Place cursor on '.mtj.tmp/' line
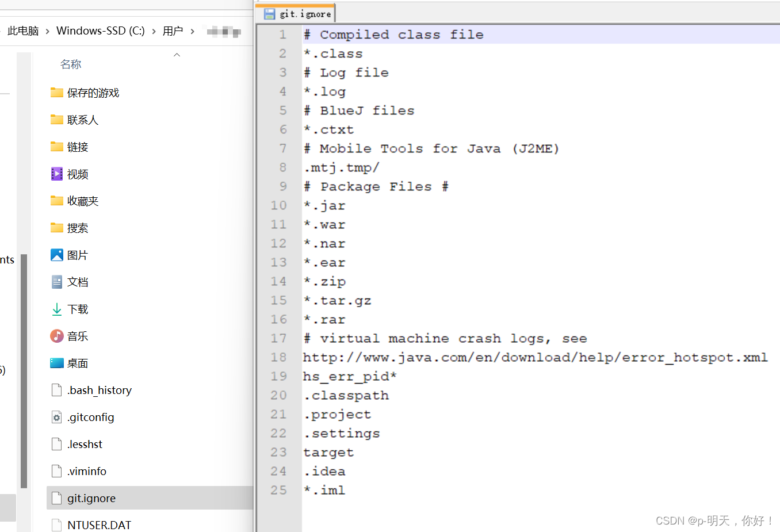This screenshot has height=532, width=780. 342,167
